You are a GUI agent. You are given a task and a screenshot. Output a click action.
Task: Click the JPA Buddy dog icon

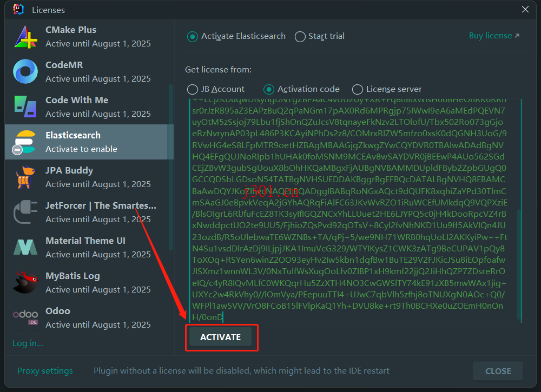(x=25, y=177)
